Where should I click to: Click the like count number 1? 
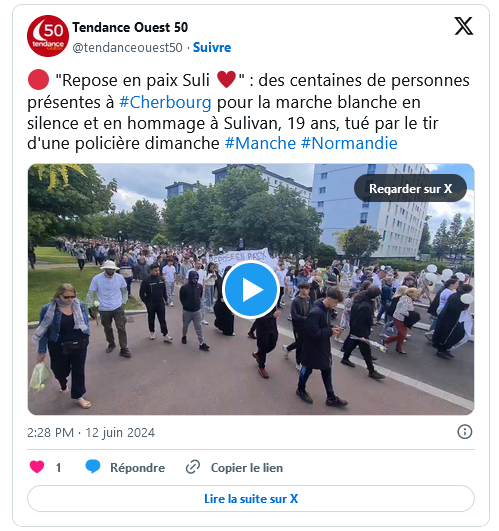pos(59,468)
